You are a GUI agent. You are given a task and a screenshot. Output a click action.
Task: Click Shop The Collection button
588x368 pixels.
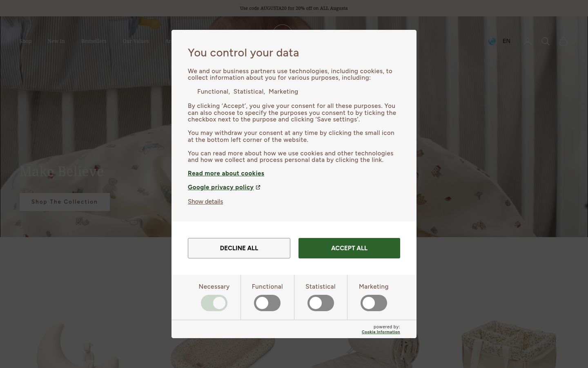(x=65, y=202)
